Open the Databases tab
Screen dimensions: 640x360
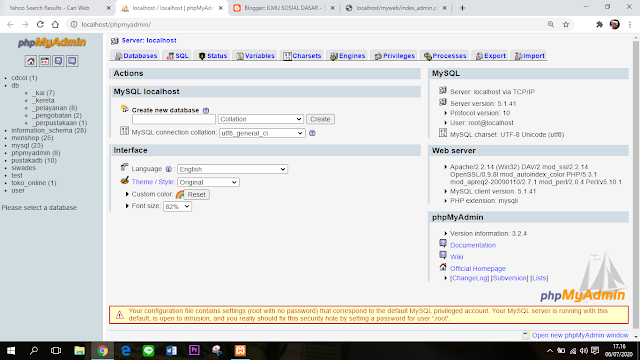click(x=136, y=56)
